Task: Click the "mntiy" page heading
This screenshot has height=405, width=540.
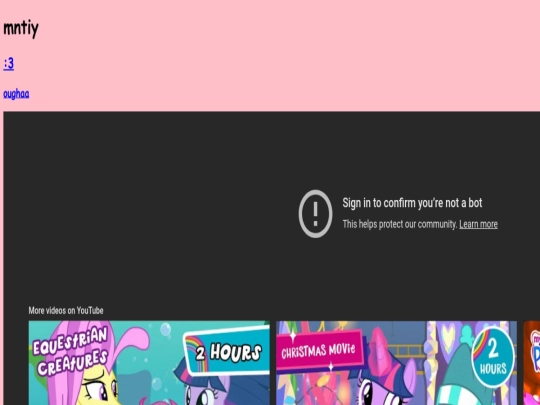Action: [x=21, y=28]
